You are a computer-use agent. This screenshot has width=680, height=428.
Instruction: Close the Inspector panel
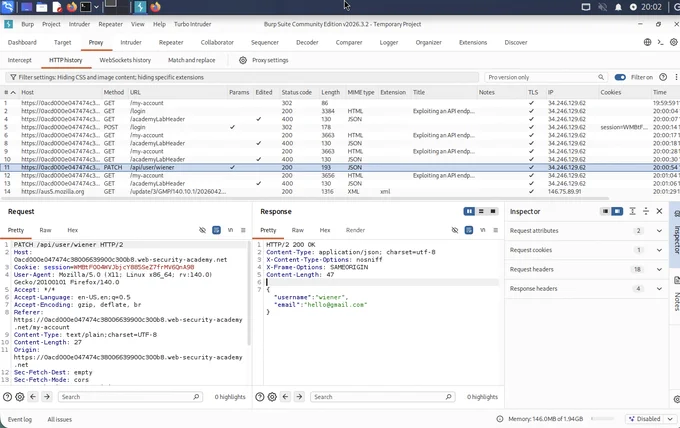coord(659,211)
